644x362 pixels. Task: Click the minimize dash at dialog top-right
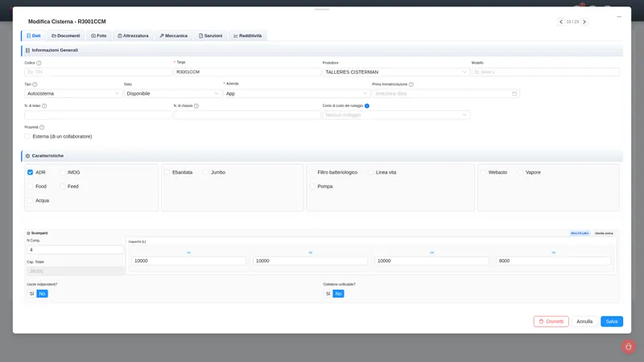pos(619,17)
